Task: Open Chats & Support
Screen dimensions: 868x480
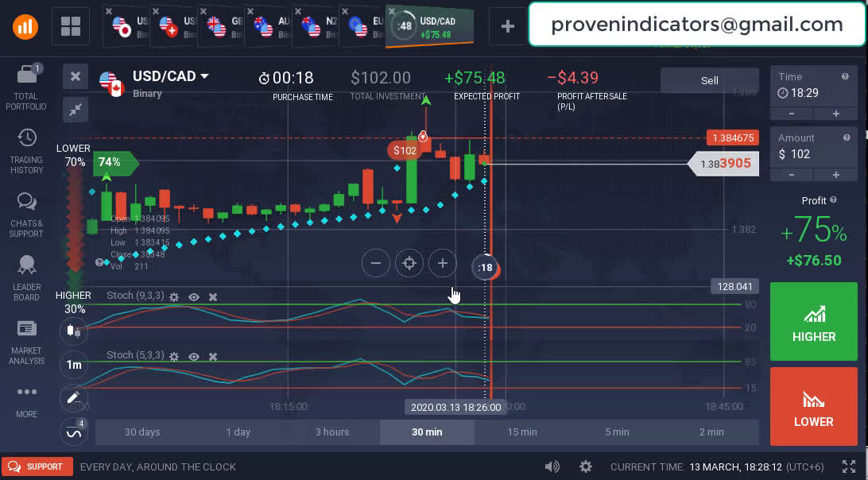Action: (x=26, y=215)
